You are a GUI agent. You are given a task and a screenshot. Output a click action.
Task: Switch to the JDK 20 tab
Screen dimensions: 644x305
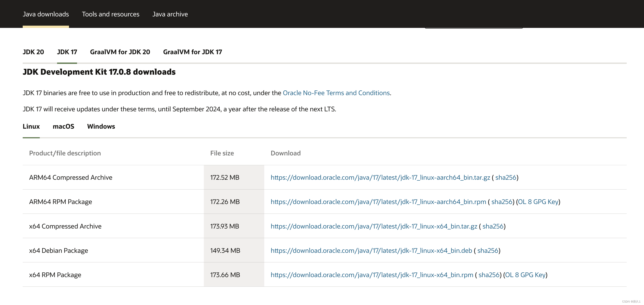(x=33, y=52)
